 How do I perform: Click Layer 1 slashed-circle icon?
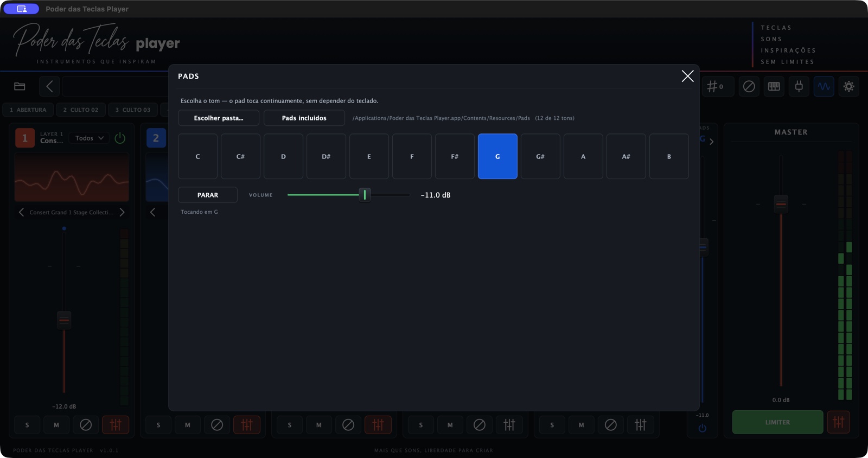[x=86, y=425]
